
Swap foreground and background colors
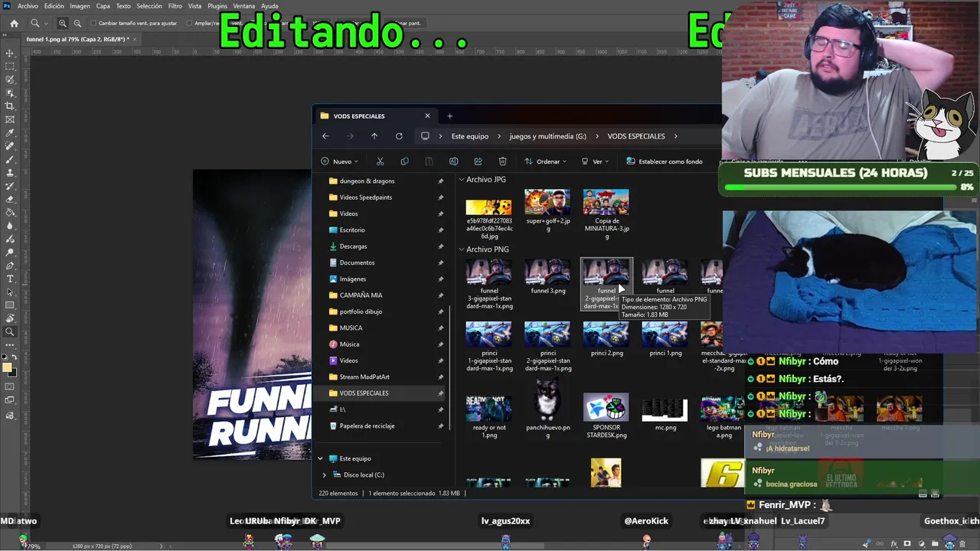pyautogui.click(x=15, y=358)
